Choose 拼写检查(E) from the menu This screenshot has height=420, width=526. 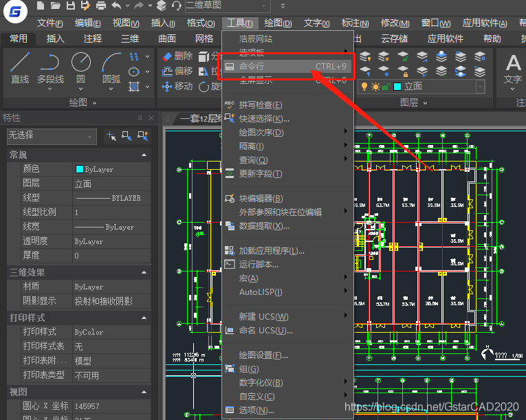point(287,105)
